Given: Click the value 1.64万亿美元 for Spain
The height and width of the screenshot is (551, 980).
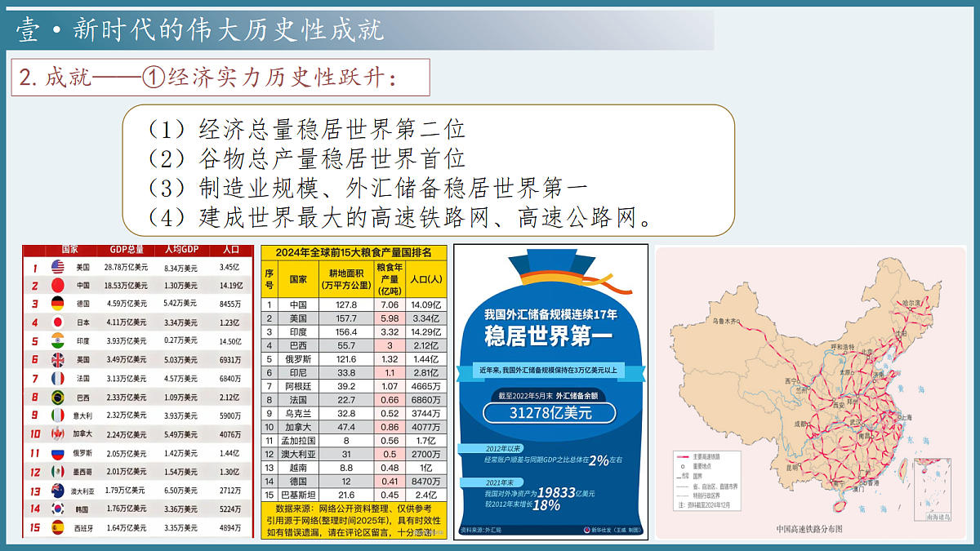Looking at the screenshot, I should (126, 527).
